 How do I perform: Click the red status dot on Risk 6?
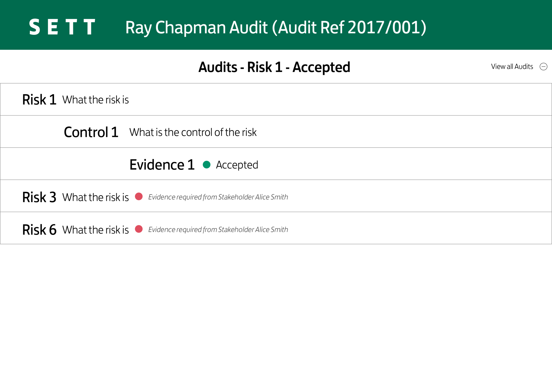pyautogui.click(x=139, y=229)
